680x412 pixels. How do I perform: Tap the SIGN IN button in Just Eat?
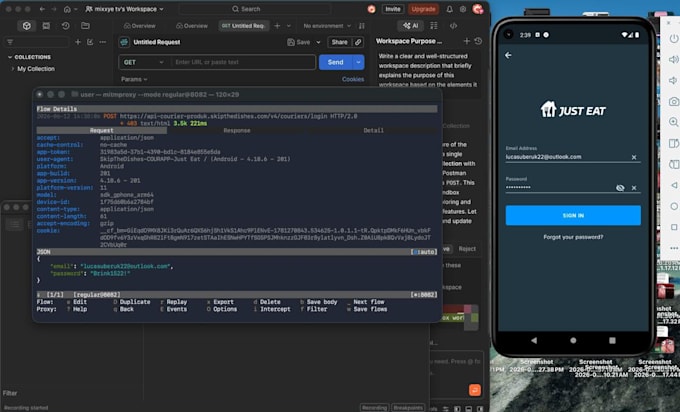click(573, 216)
